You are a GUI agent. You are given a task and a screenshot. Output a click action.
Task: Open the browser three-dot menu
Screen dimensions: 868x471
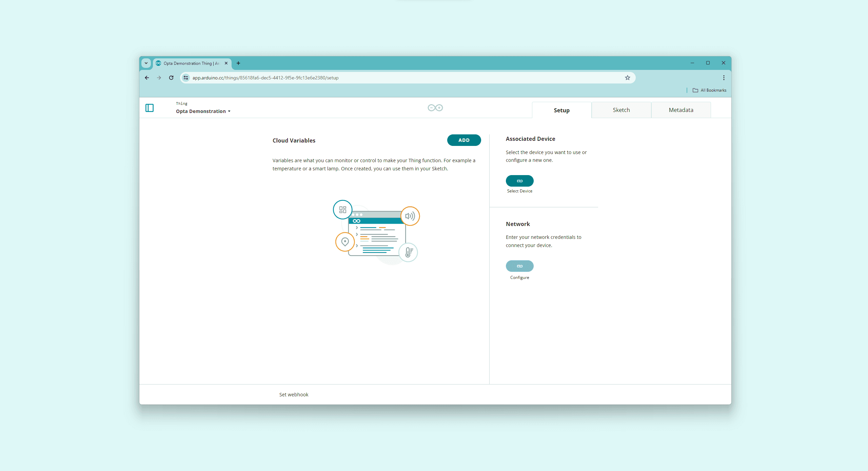(x=723, y=77)
